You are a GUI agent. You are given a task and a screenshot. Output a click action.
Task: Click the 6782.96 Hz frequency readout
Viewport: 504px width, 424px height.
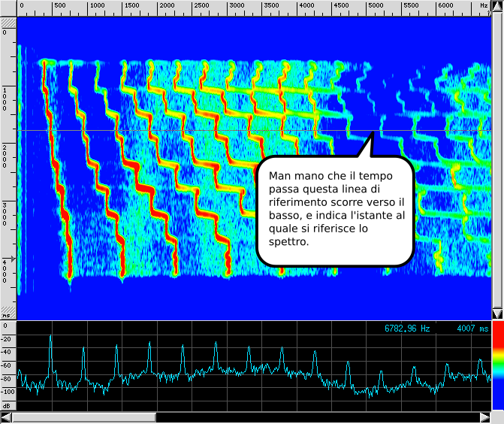pyautogui.click(x=406, y=329)
